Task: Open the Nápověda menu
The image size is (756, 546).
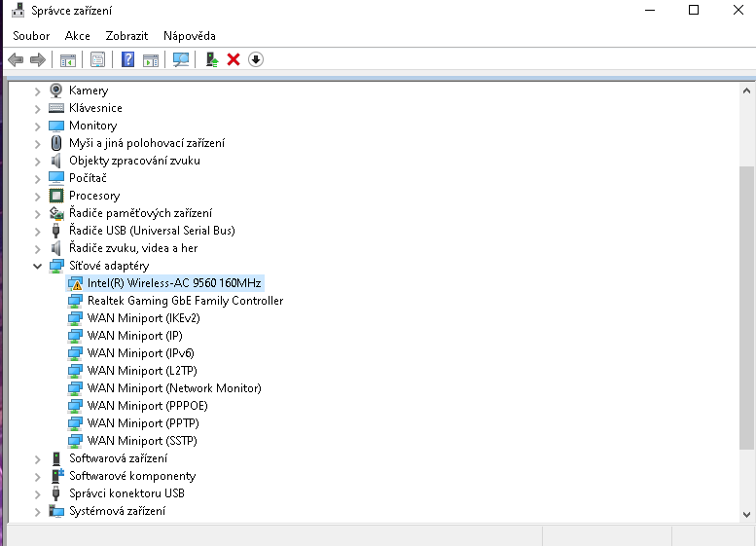Action: coord(190,36)
